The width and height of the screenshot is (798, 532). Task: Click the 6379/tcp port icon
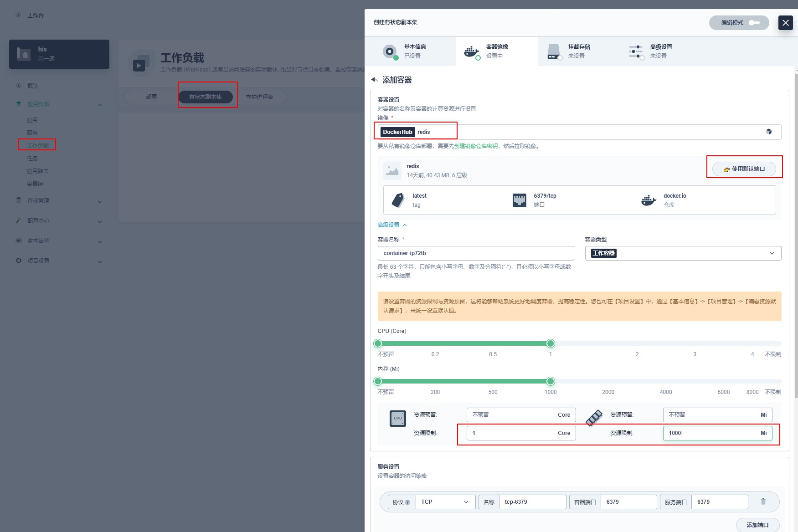[519, 200]
